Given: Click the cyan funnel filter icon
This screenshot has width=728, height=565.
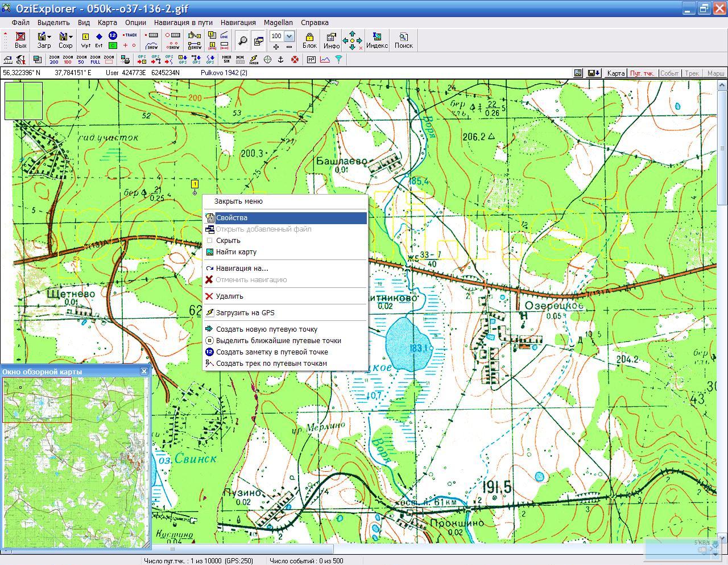Looking at the screenshot, I should 338,59.
